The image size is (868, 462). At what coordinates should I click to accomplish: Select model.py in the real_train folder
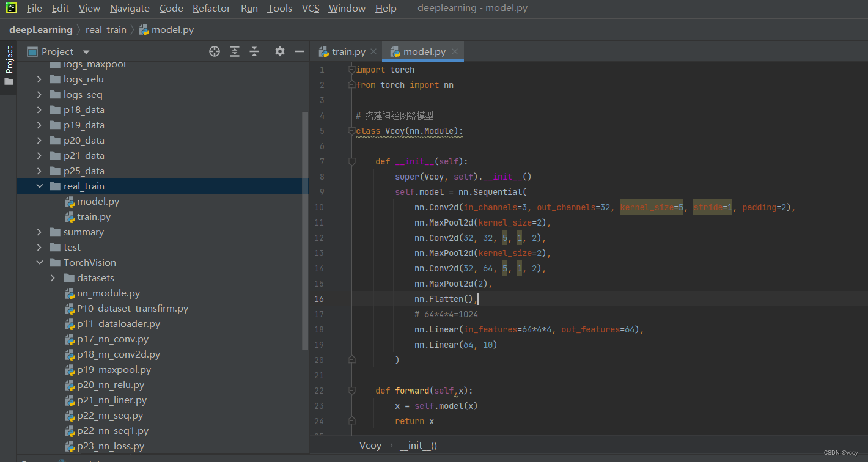(x=98, y=202)
